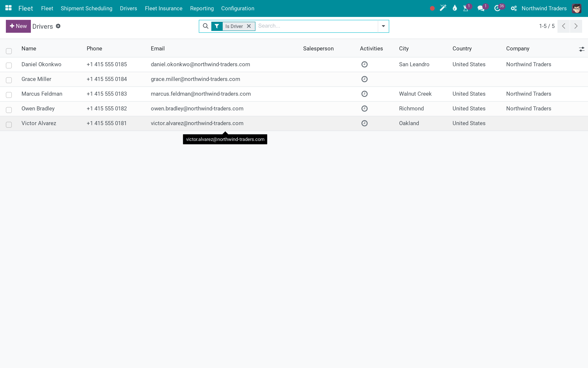Click the search magnifier icon
Image resolution: width=588 pixels, height=368 pixels.
point(206,26)
